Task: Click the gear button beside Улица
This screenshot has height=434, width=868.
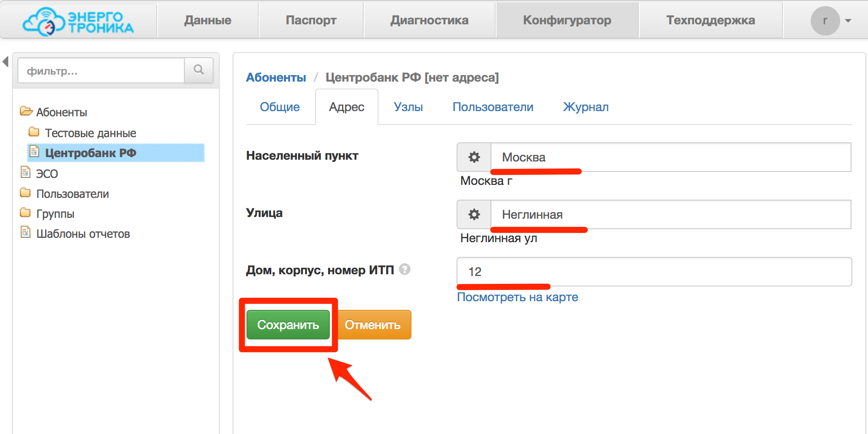Action: 474,214
